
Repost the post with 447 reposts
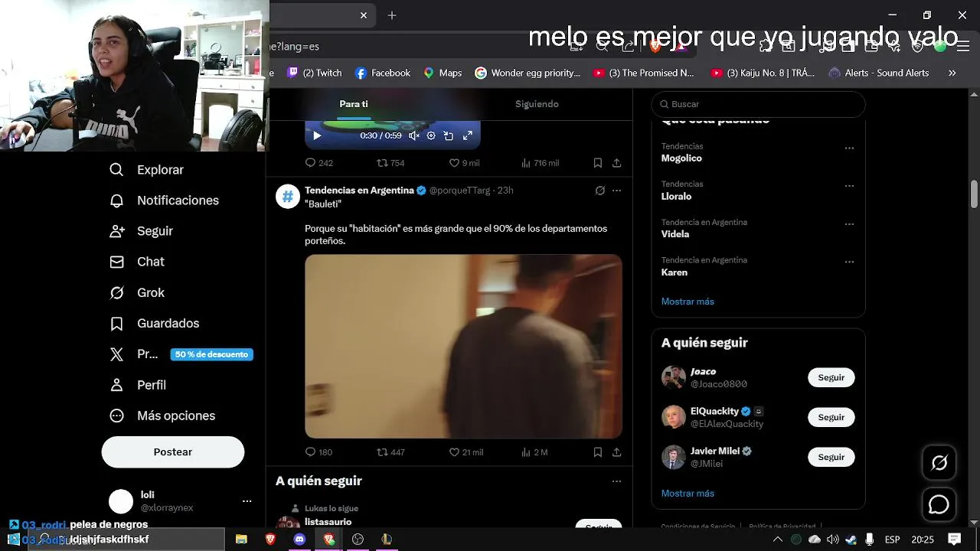click(390, 452)
